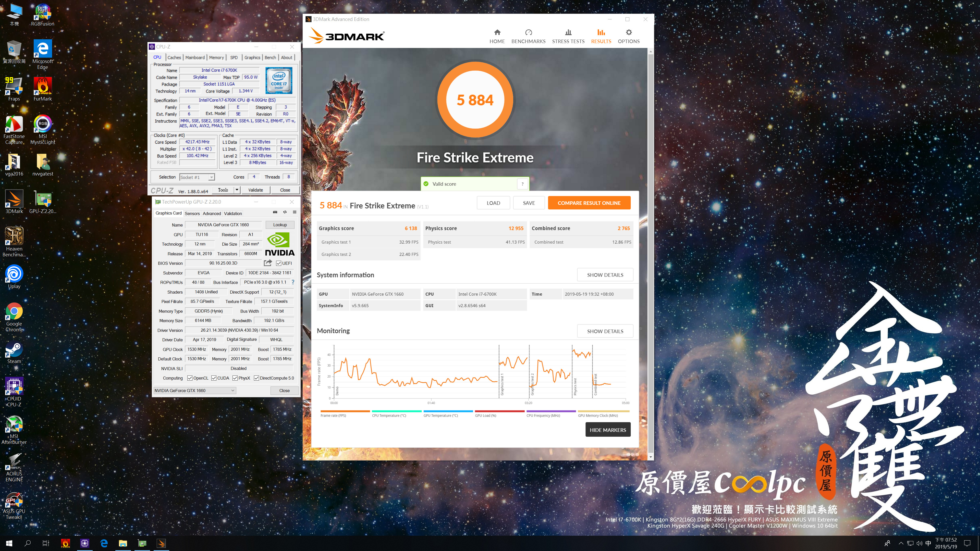Open Heaven Benchmark desktop icon
Image resolution: width=980 pixels, height=551 pixels.
point(14,242)
